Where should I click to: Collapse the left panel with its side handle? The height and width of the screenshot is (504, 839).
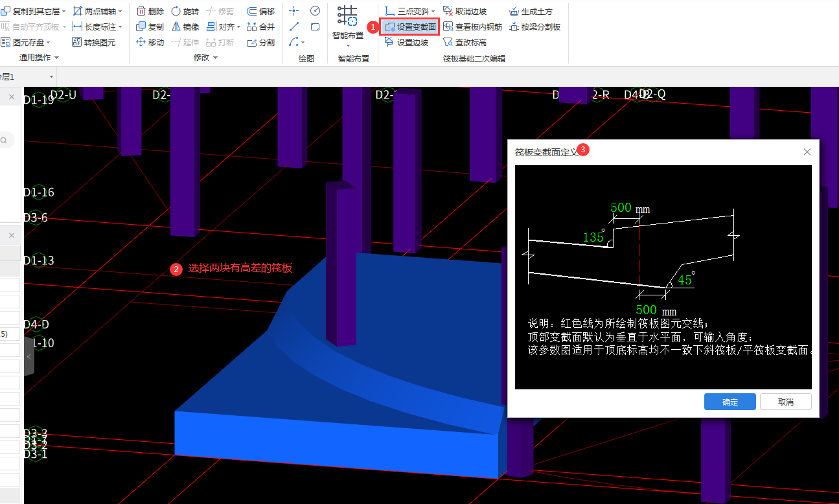pyautogui.click(x=29, y=356)
